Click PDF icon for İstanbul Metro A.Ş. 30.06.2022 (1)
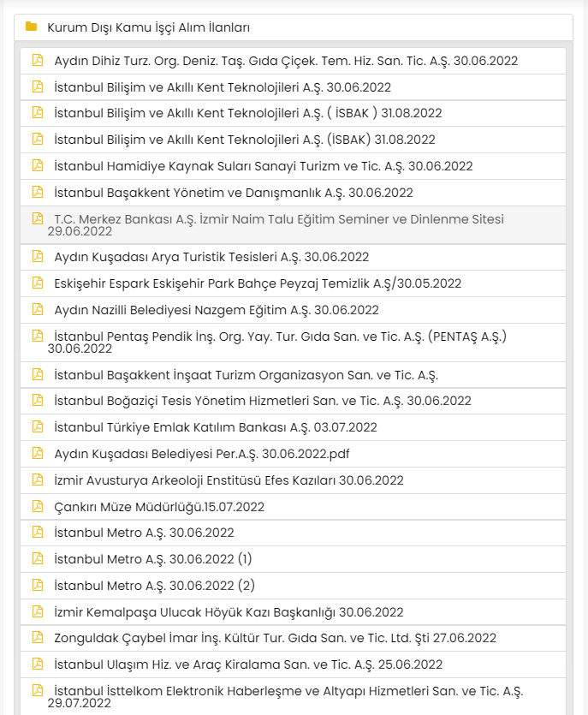 click(x=38, y=557)
